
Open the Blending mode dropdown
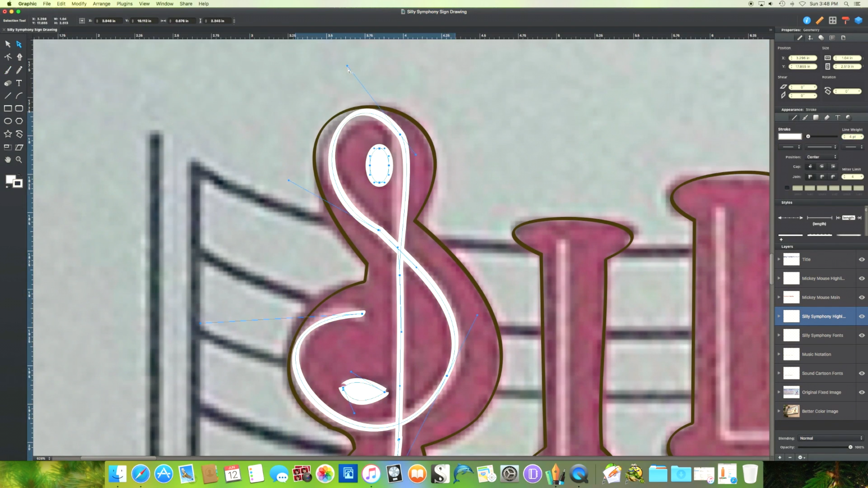click(x=831, y=438)
